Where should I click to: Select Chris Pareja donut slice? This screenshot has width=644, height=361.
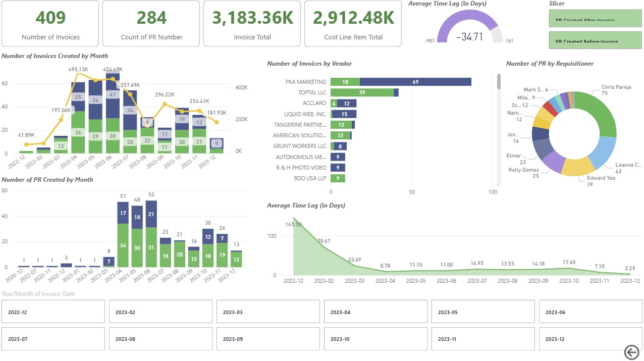coord(603,111)
